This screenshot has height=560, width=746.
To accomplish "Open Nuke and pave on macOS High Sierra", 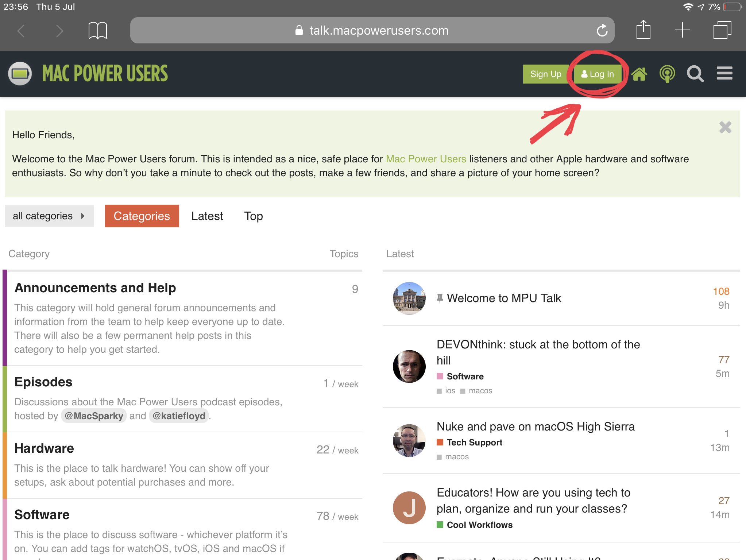I will point(536,426).
